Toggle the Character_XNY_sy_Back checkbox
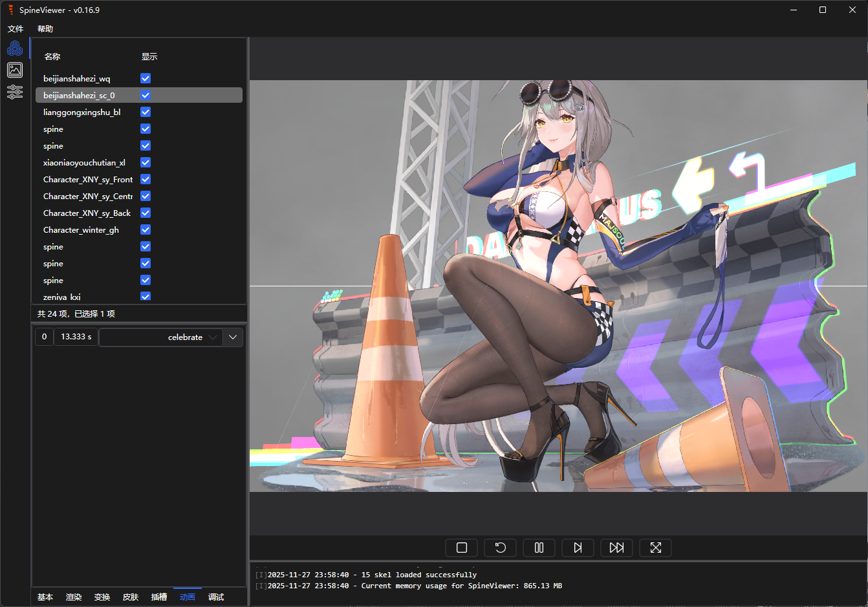Screen dimensions: 868x607 [x=146, y=213]
